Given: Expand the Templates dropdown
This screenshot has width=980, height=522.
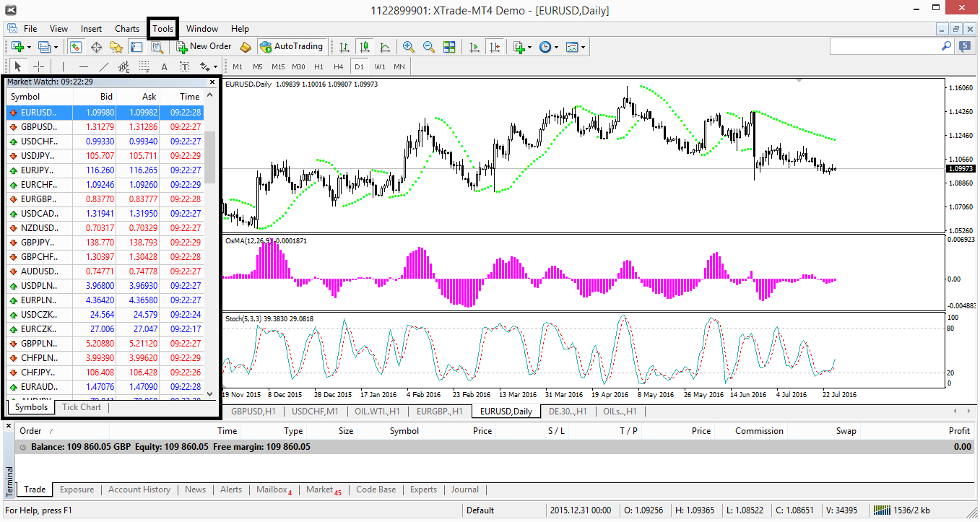Looking at the screenshot, I should (583, 47).
